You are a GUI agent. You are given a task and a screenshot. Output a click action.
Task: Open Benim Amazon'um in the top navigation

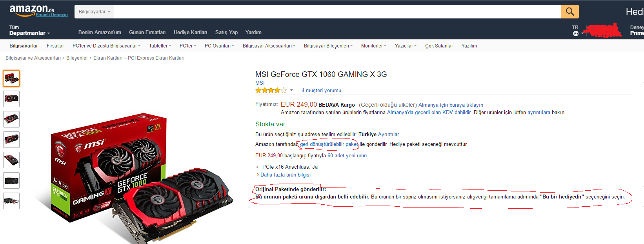[100, 33]
